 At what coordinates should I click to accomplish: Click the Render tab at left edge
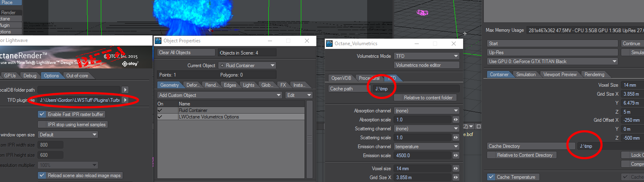[11, 13]
